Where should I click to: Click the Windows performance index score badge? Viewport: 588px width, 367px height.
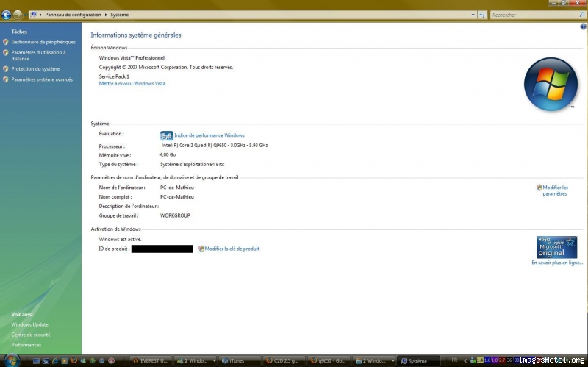(x=167, y=135)
